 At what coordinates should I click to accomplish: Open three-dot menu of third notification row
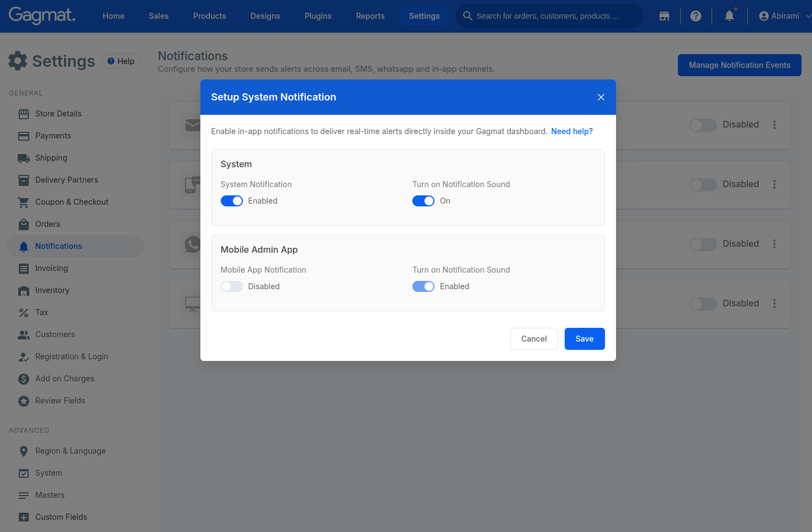pyautogui.click(x=774, y=244)
